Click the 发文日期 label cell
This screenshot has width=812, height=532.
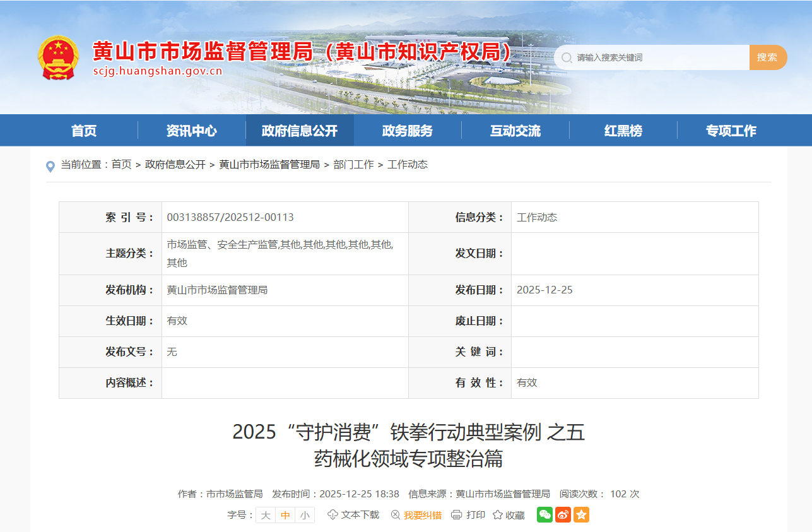coord(460,254)
